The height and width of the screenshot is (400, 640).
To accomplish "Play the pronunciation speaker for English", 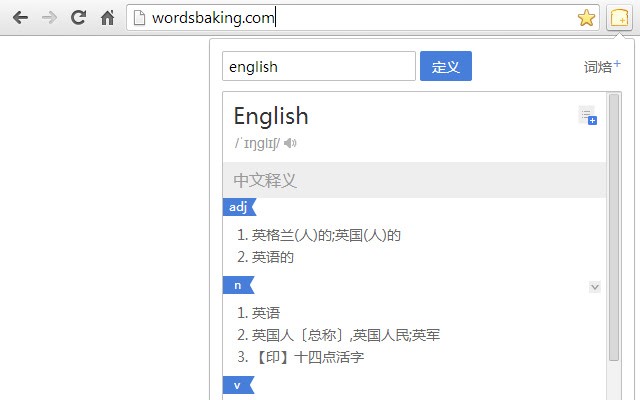I will 290,143.
